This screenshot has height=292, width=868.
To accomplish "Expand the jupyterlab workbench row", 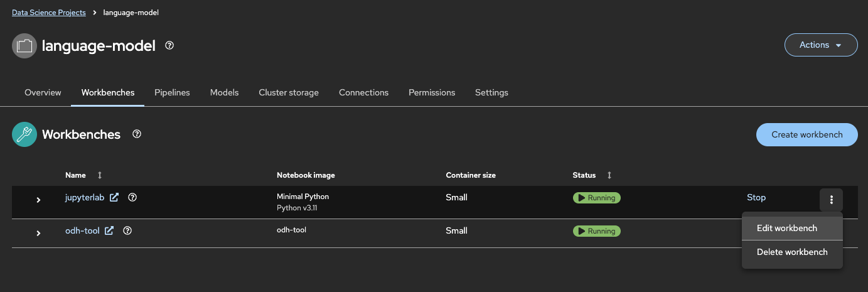I will pyautogui.click(x=38, y=200).
